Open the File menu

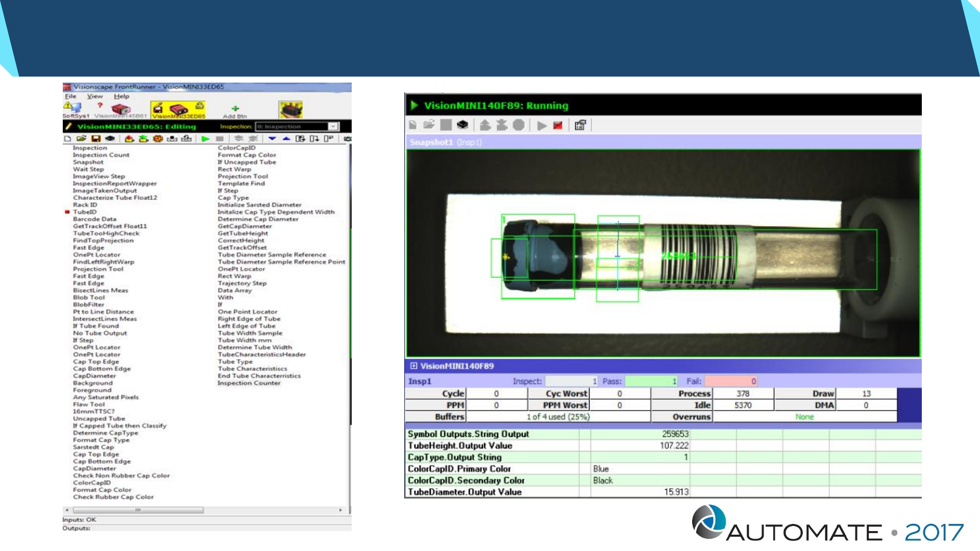(x=70, y=96)
